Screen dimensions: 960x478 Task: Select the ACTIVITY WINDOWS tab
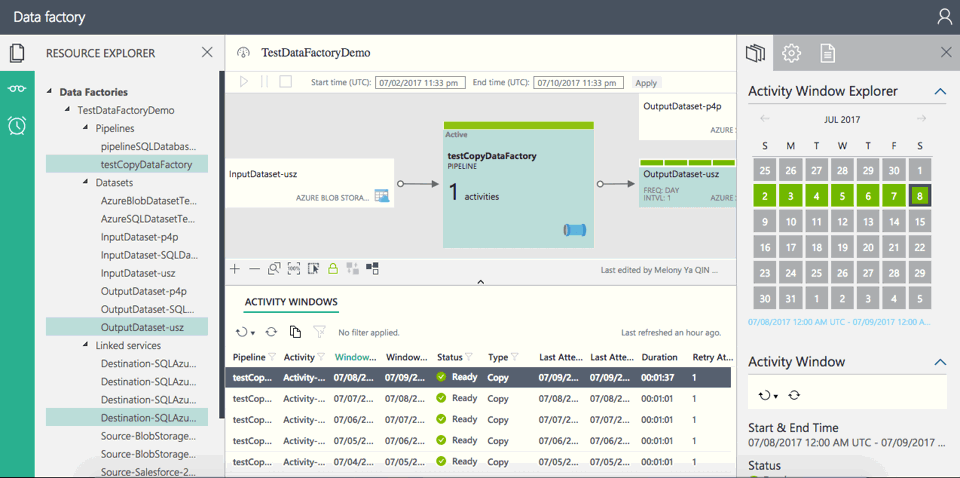(291, 302)
